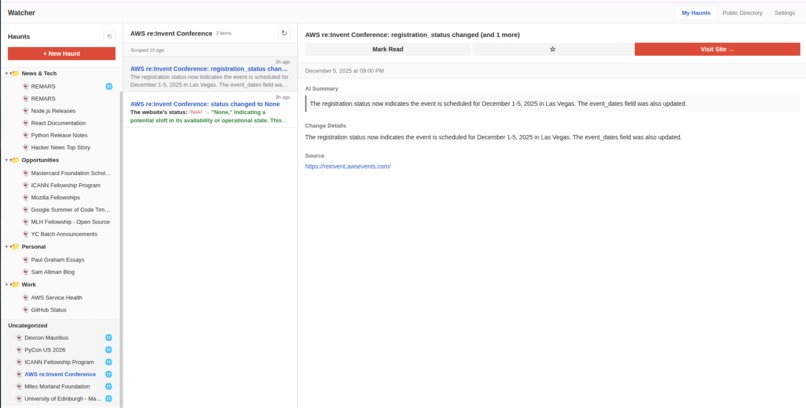The height and width of the screenshot is (408, 806).
Task: Open the status changed to None item
Action: click(210, 110)
